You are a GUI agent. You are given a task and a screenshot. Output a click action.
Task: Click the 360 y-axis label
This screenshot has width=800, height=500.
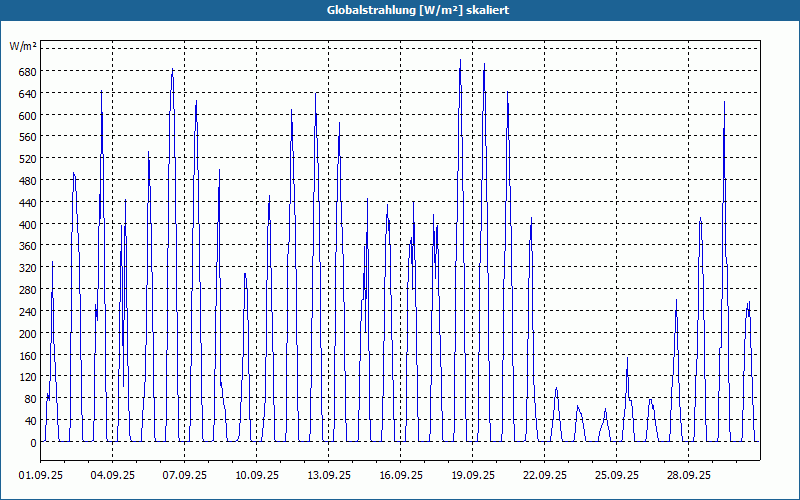28,246
